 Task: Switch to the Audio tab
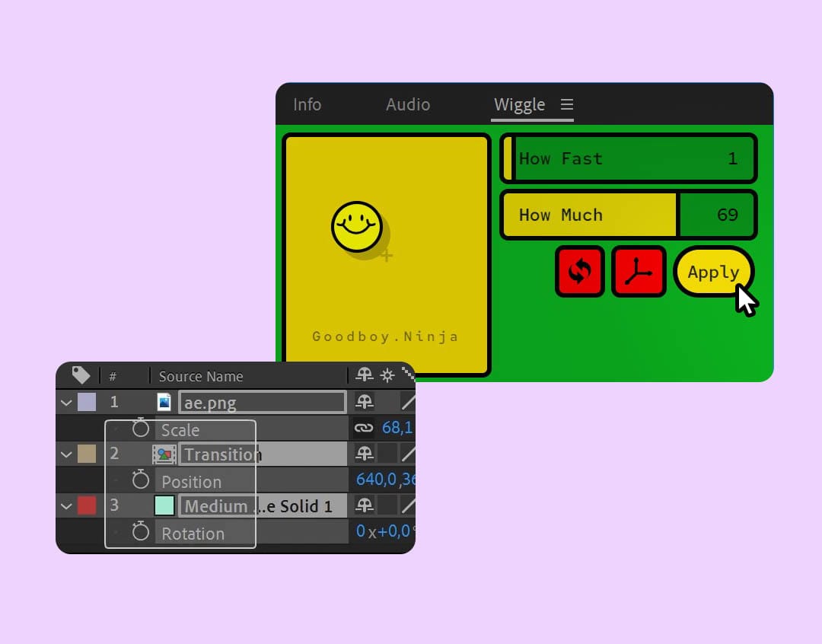coord(408,105)
